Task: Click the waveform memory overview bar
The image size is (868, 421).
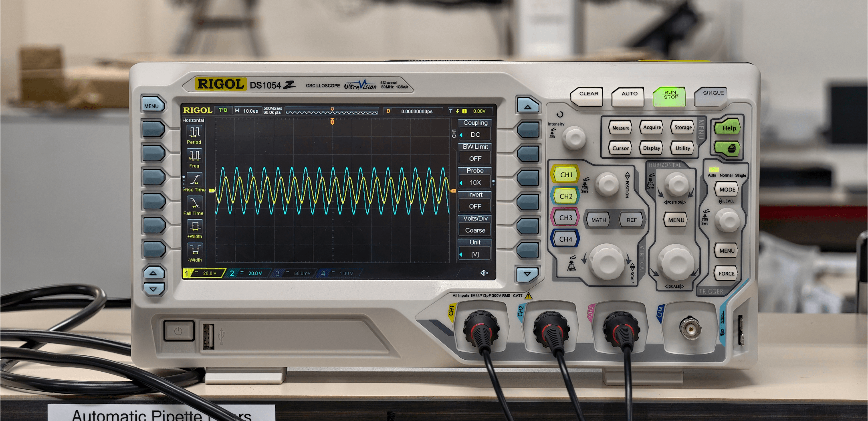Action: [332, 111]
